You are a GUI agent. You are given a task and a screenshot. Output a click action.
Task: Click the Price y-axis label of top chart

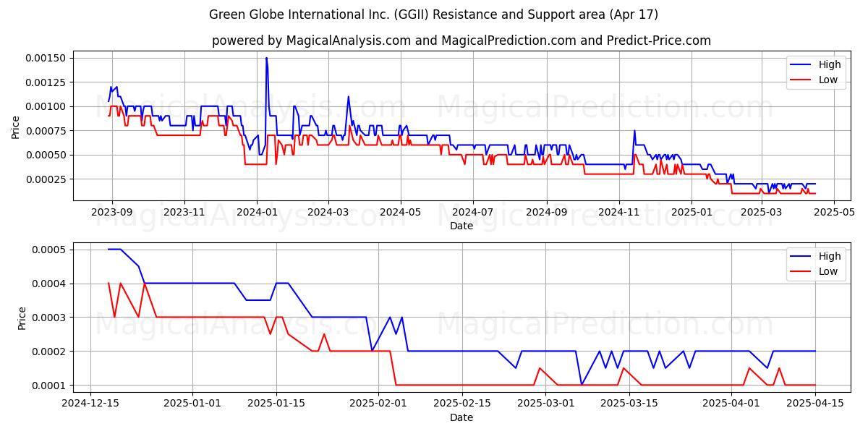pos(16,127)
